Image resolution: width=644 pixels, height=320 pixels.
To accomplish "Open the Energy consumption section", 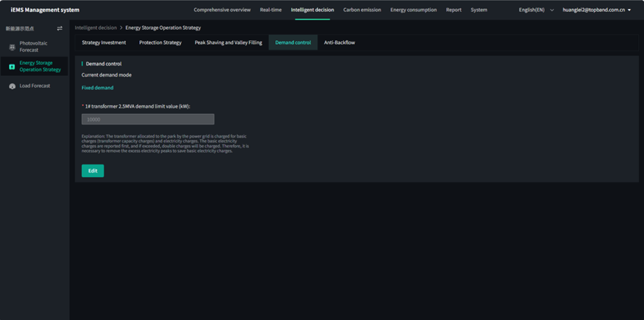I will click(413, 10).
